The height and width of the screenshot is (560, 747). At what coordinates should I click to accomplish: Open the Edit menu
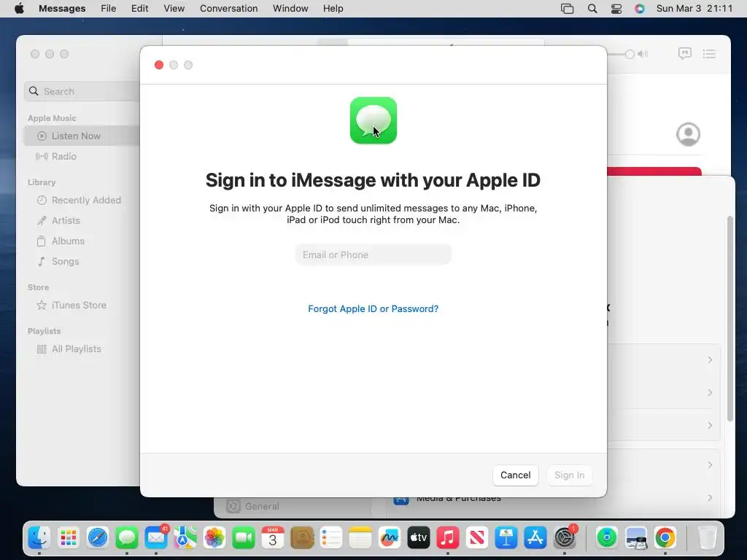point(139,9)
